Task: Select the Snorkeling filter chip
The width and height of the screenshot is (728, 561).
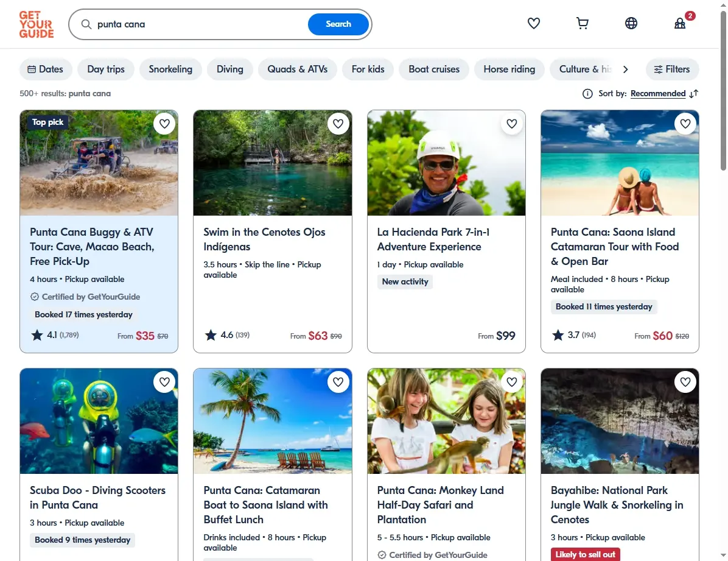Action: click(x=170, y=69)
